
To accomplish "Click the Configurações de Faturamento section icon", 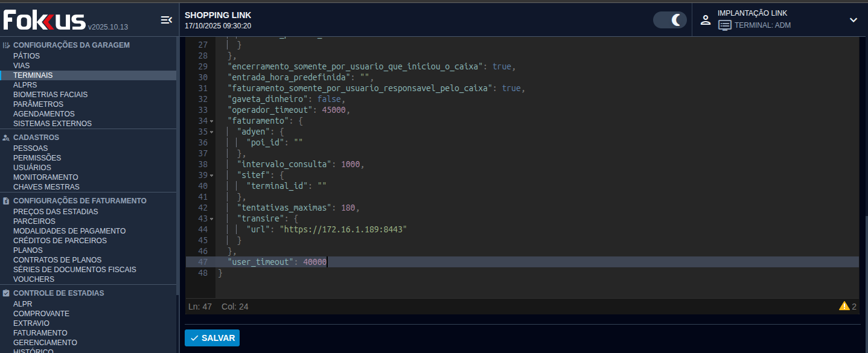I will pyautogui.click(x=6, y=201).
